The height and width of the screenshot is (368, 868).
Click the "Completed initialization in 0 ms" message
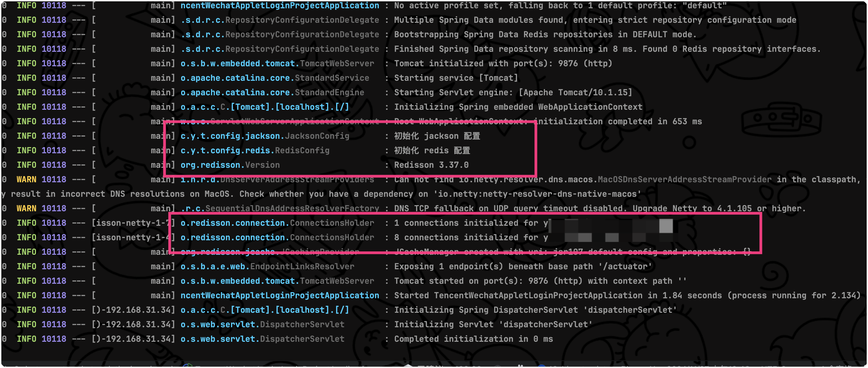coord(473,339)
